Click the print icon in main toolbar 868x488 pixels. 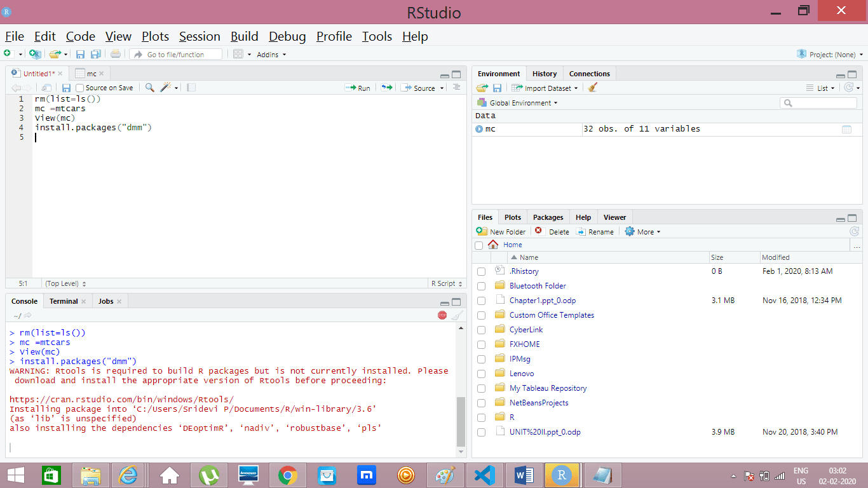tap(115, 55)
